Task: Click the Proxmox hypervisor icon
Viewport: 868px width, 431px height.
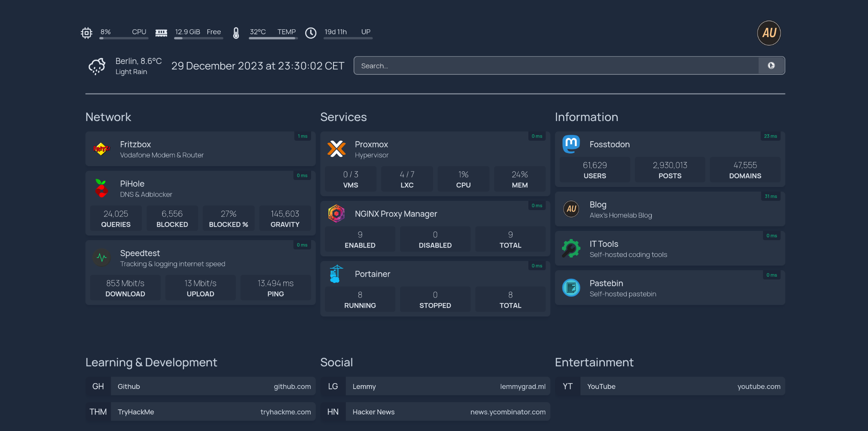Action: point(337,148)
